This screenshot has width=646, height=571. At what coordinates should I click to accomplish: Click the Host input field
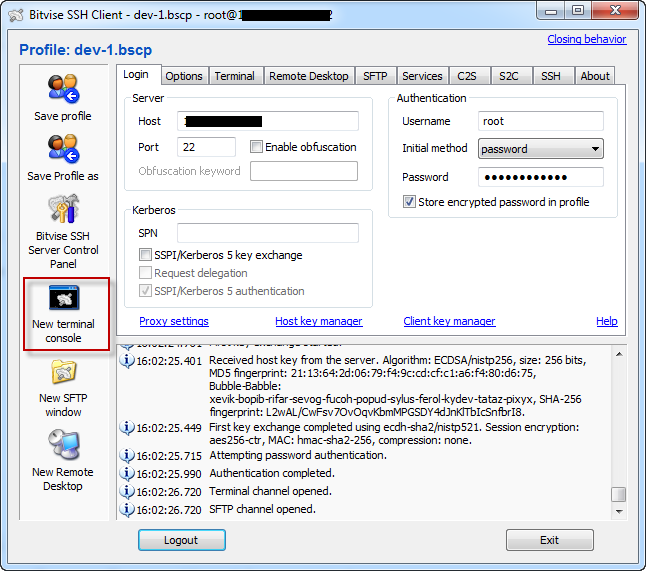[268, 121]
